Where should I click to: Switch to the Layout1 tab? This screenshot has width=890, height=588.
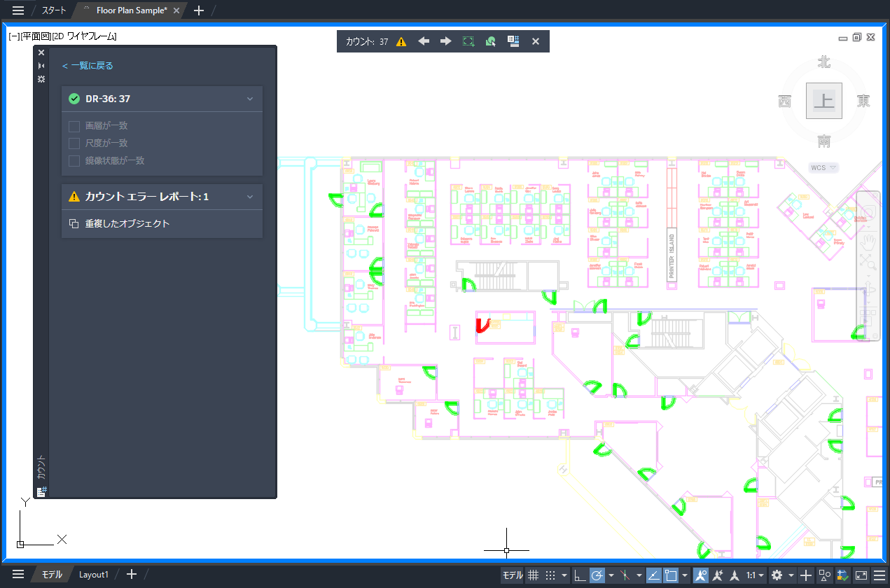click(x=94, y=575)
